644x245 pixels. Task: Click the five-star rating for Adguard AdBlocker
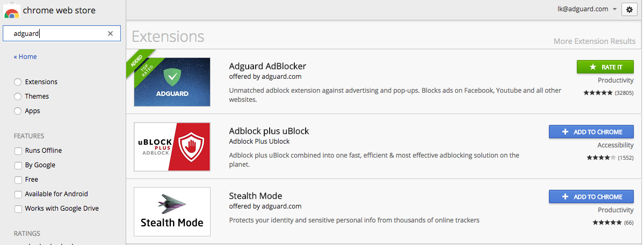click(x=598, y=93)
